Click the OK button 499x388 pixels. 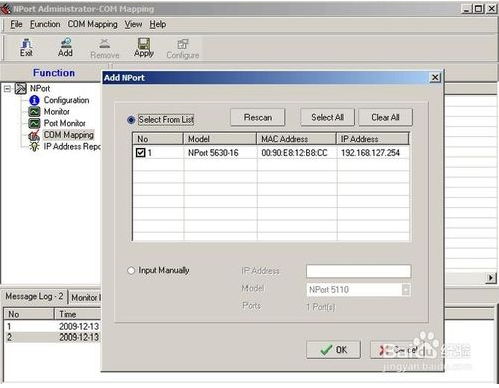[333, 350]
